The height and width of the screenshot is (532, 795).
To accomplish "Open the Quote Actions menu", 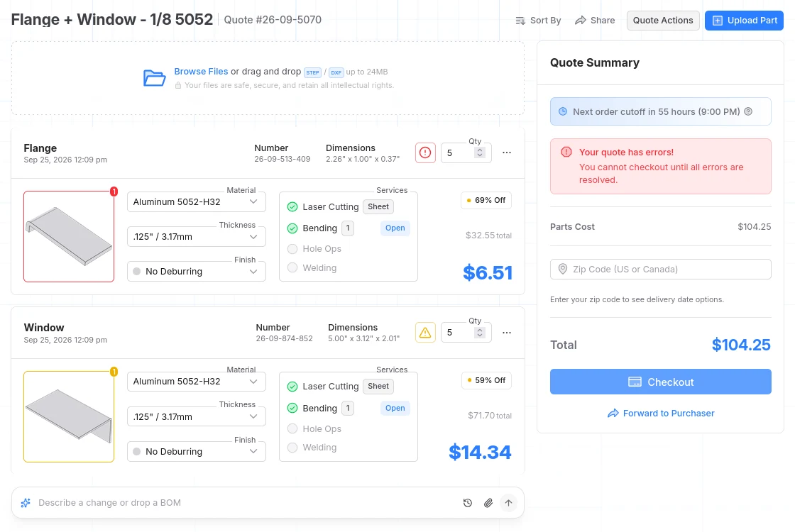I will (663, 21).
